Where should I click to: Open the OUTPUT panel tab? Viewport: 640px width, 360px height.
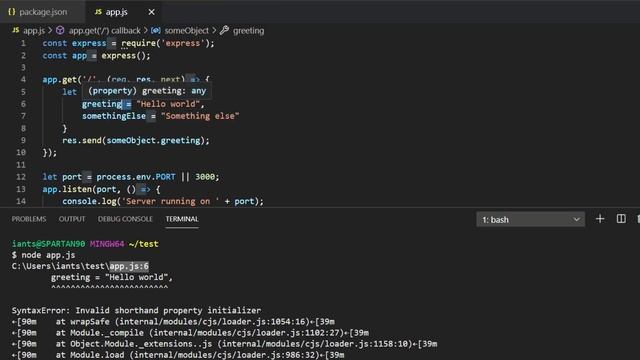pyautogui.click(x=72, y=219)
